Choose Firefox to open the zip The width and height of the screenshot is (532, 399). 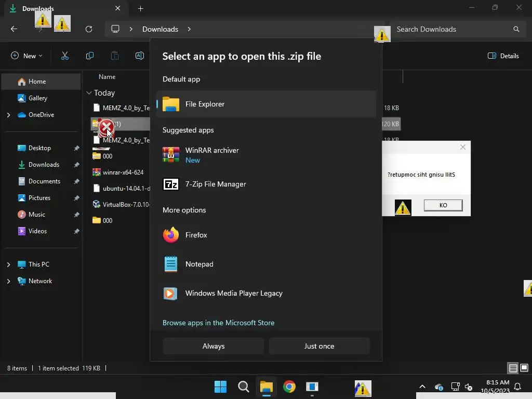267,235
